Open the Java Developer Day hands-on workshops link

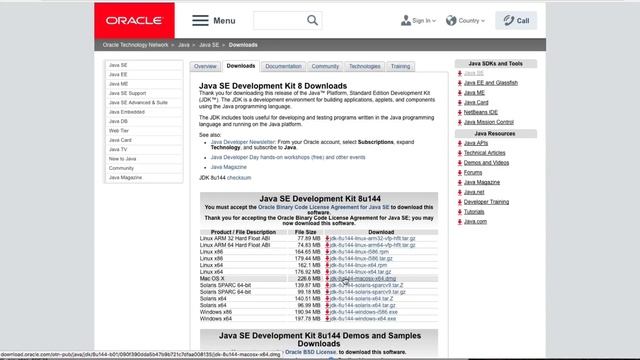[x=288, y=157]
